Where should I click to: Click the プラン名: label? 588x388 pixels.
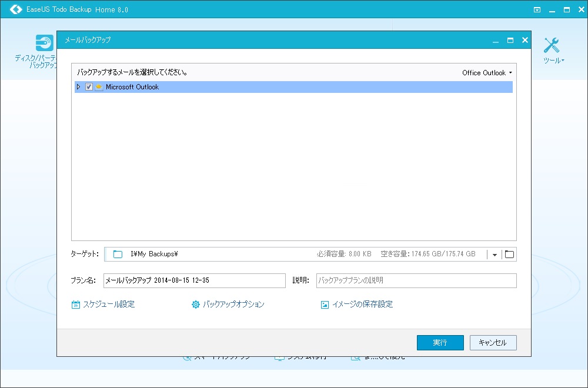(83, 280)
